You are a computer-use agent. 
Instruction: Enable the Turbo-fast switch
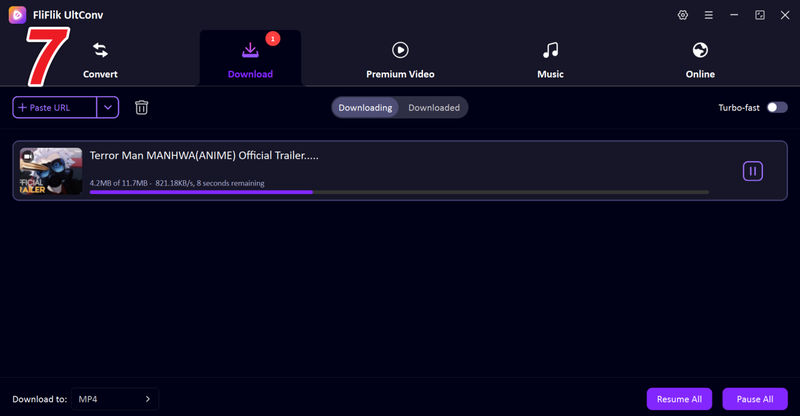click(x=777, y=107)
